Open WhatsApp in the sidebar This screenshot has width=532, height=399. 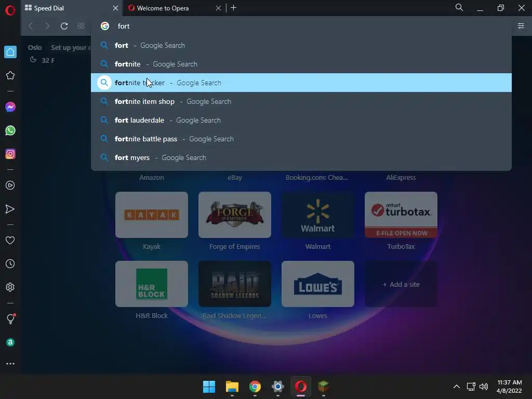coord(10,130)
